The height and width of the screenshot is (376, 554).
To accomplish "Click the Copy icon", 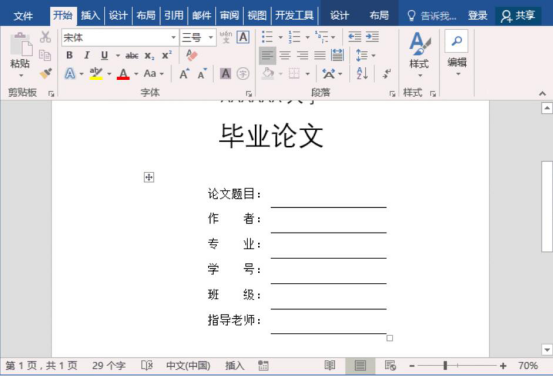I will [x=45, y=55].
